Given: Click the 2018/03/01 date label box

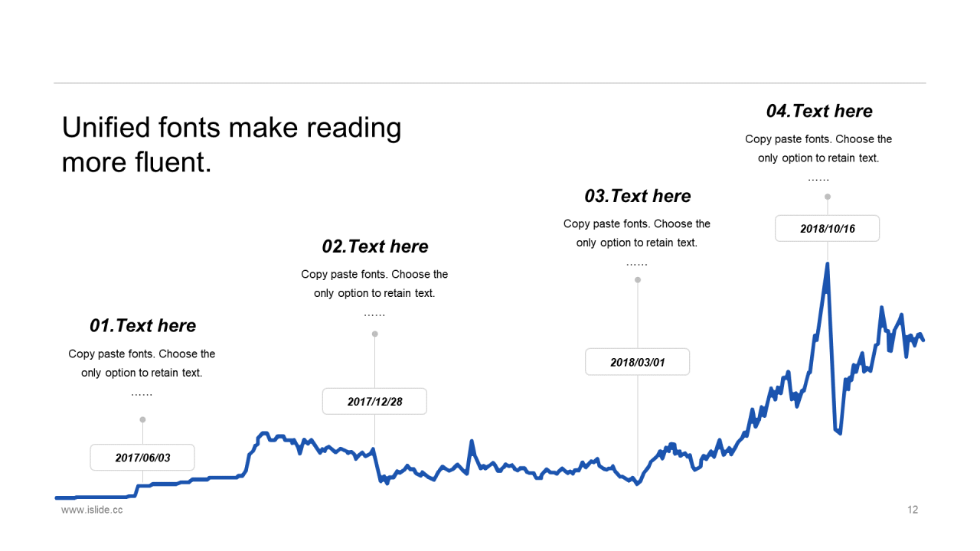Looking at the screenshot, I should click(x=637, y=362).
